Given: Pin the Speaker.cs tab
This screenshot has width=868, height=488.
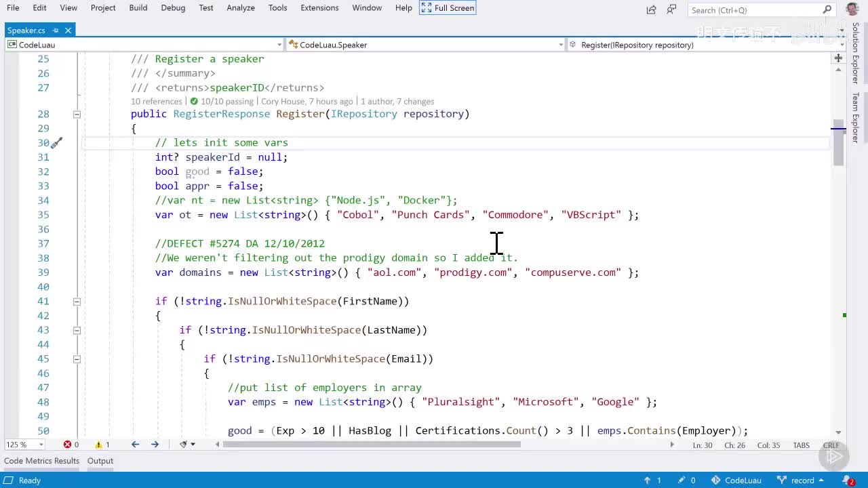Looking at the screenshot, I should click(x=56, y=30).
